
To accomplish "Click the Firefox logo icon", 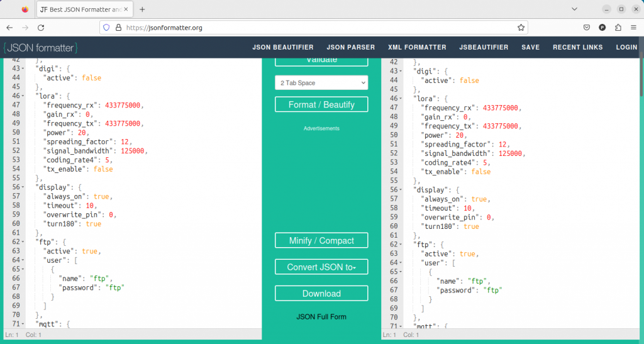I will click(x=25, y=9).
